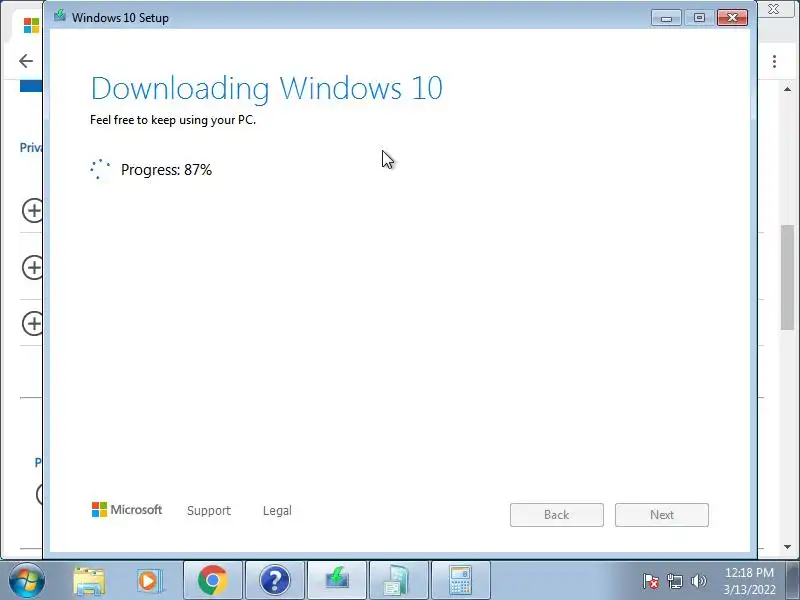Screen dimensions: 800x600
Task: Open the Windows Start menu orb
Action: pyautogui.click(x=26, y=581)
